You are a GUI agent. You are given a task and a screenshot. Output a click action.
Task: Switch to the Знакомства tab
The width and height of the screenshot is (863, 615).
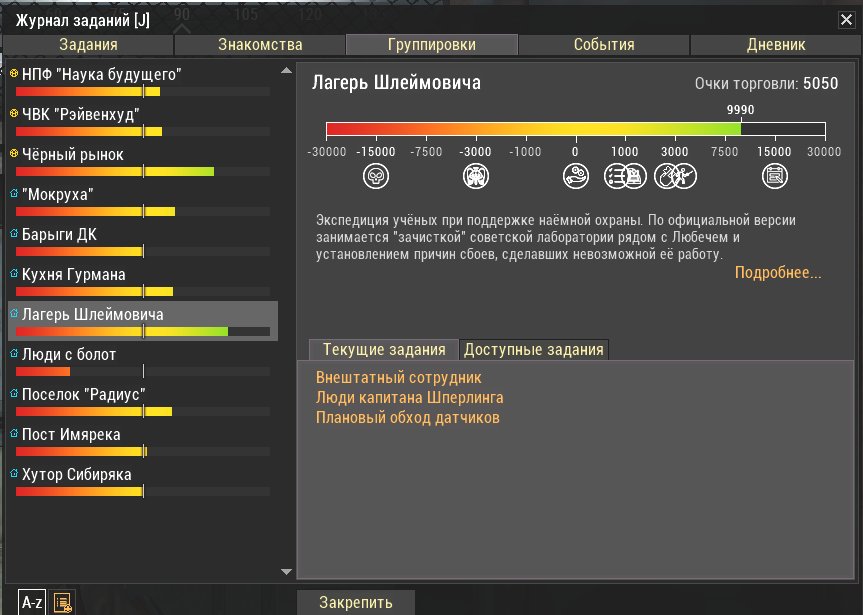260,45
